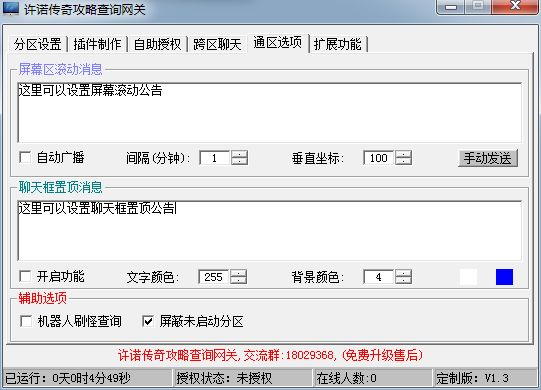
Task: Maximize the 许诺传奇攻略查询网关 window
Action: click(x=478, y=7)
